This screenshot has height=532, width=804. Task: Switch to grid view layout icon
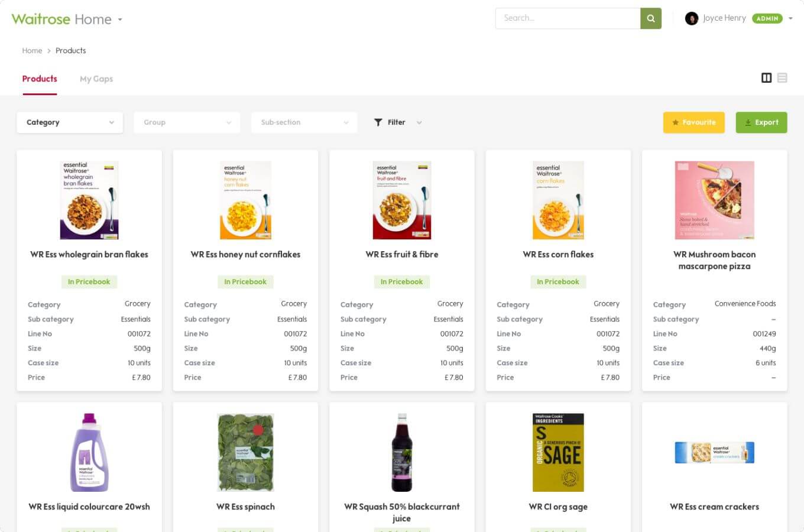tap(766, 78)
